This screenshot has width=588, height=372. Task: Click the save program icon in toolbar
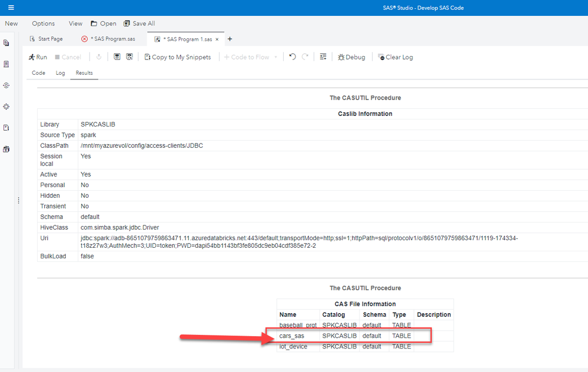(x=117, y=57)
